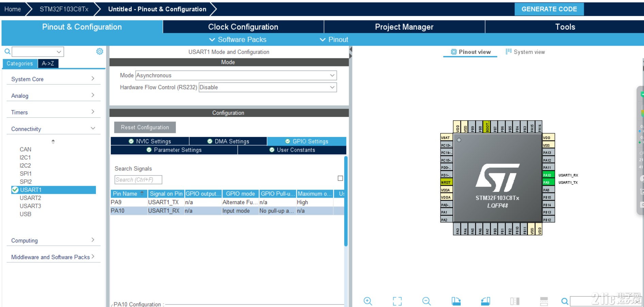Rotate the chip counter-clockwise
This screenshot has width=644, height=307.
485,301
